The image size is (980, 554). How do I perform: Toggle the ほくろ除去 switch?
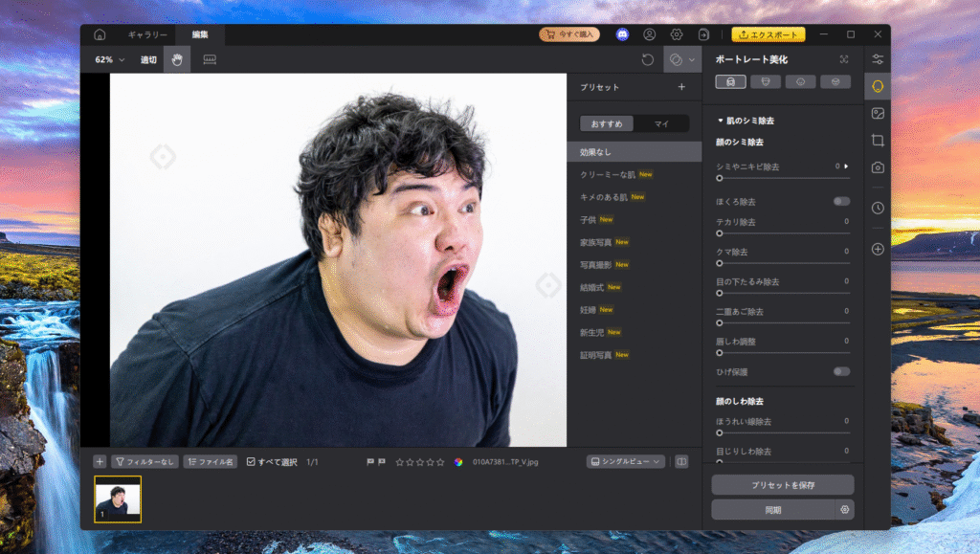coord(841,202)
